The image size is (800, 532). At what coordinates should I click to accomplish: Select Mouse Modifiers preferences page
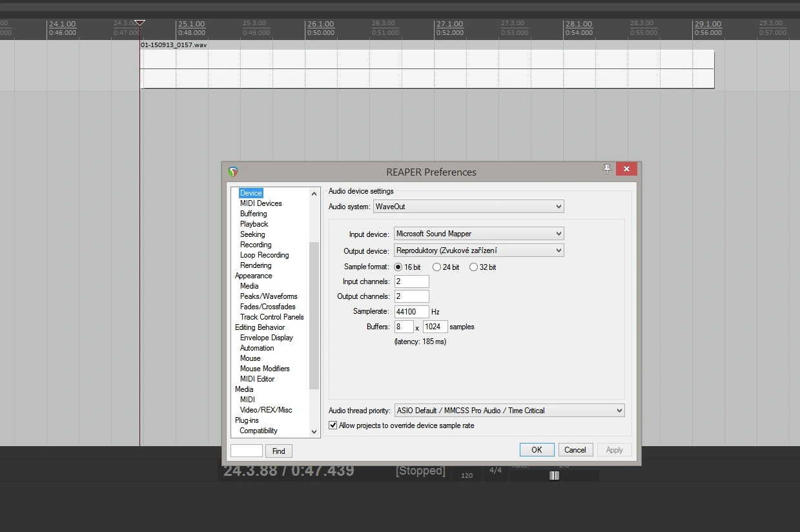[265, 369]
